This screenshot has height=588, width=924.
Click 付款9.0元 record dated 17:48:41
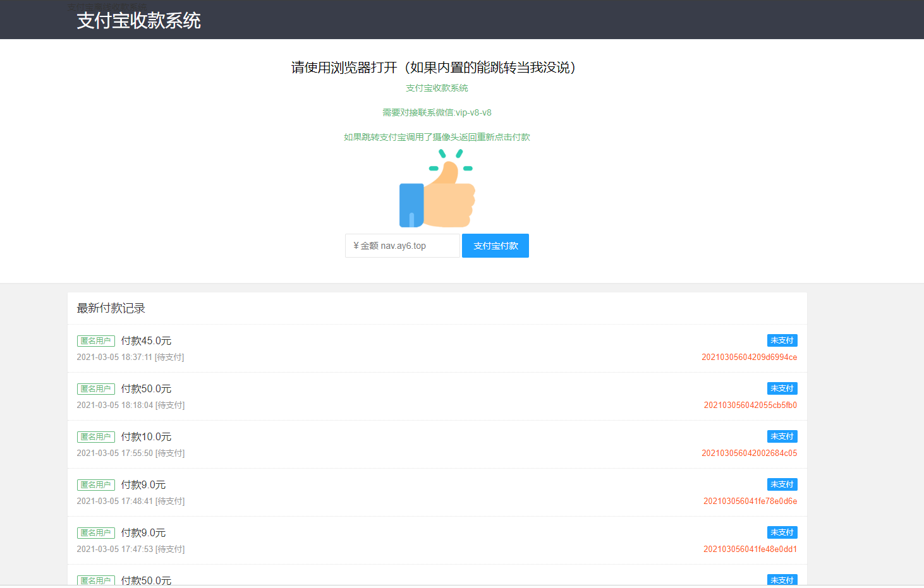pyautogui.click(x=143, y=485)
